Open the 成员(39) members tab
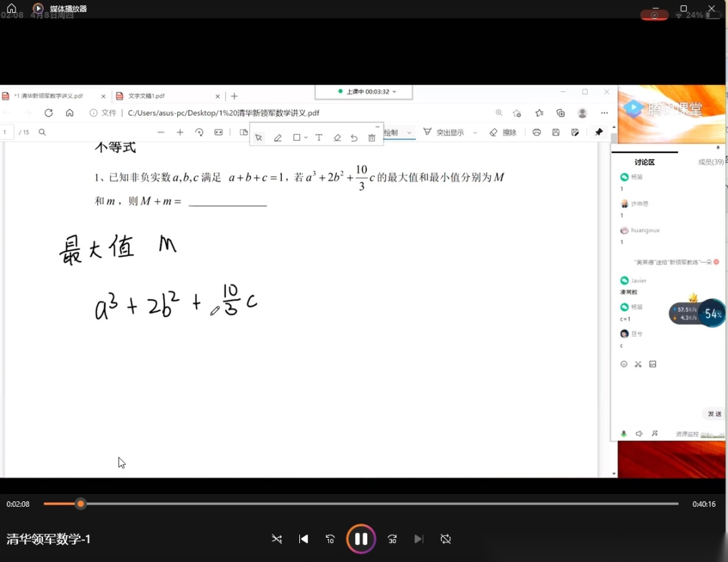This screenshot has width=728, height=562. [710, 162]
